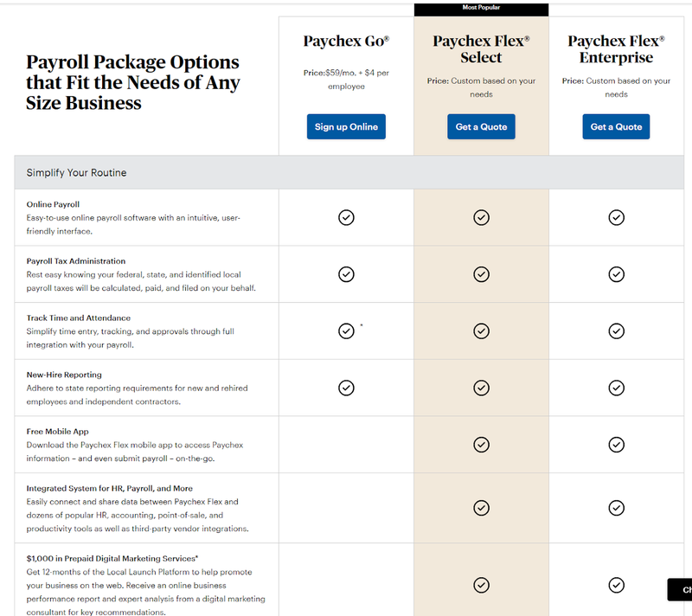Click Free Mobile App checkmark under Flex Enterprise
The width and height of the screenshot is (692, 616).
(x=617, y=445)
